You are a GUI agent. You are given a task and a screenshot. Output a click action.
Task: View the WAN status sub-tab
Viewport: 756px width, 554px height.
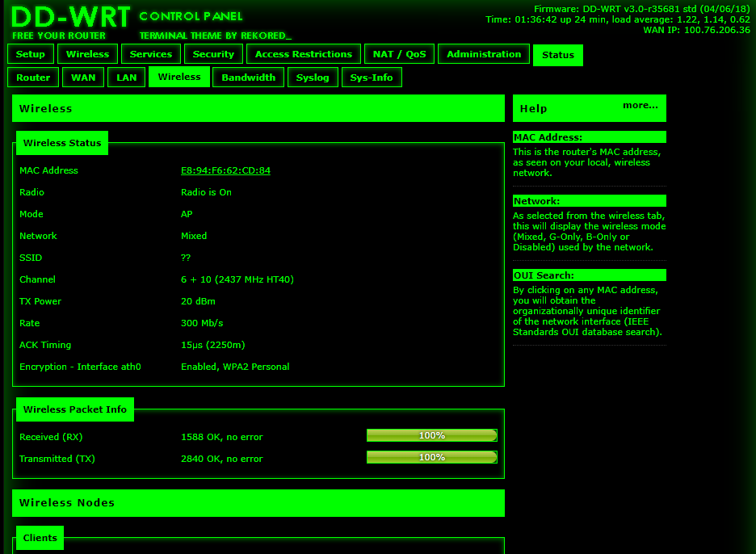click(83, 78)
